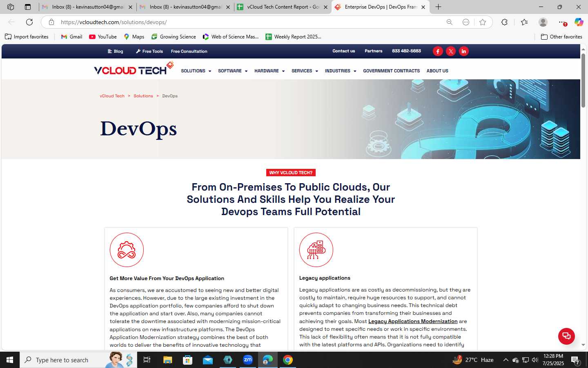
Task: Click the Get More Value DevOps circle icon
Action: click(127, 250)
